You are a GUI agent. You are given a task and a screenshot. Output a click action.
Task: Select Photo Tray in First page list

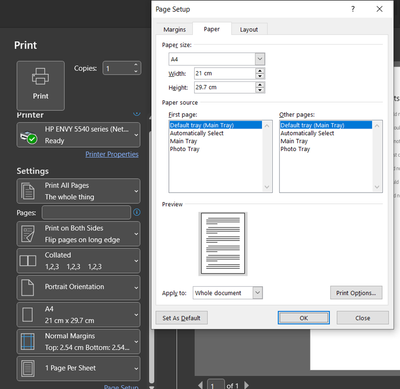coord(215,149)
